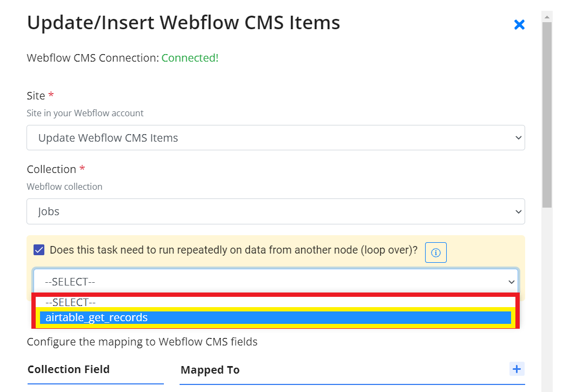Close the Update/Insert Webflow CMS Items dialog
This screenshot has height=392, width=563.
coord(519,25)
